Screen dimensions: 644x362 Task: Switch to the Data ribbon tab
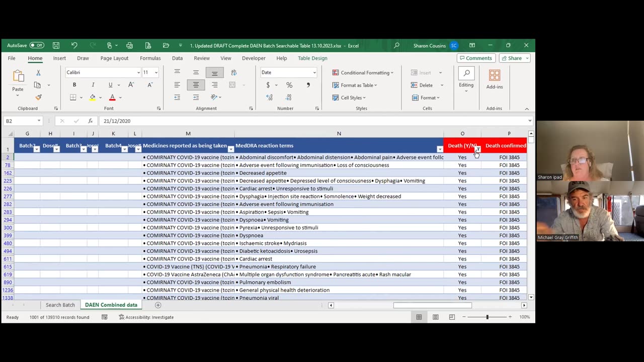coord(177,58)
